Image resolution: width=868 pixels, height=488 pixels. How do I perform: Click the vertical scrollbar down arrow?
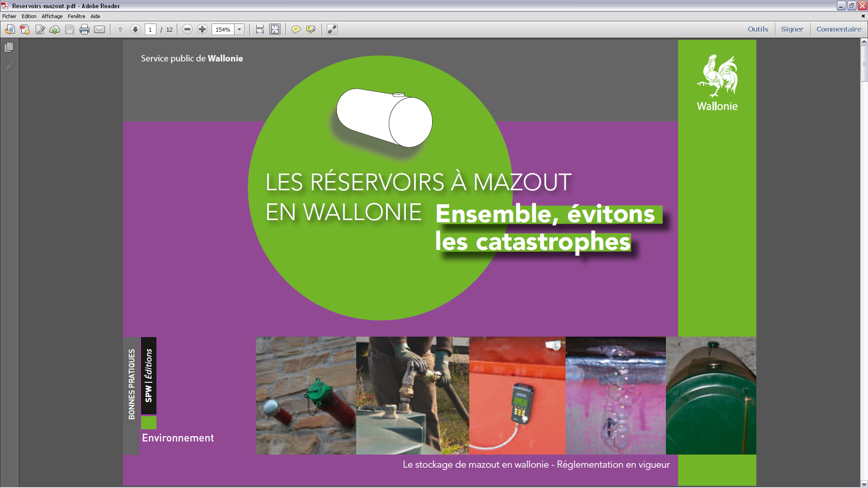pyautogui.click(x=864, y=484)
